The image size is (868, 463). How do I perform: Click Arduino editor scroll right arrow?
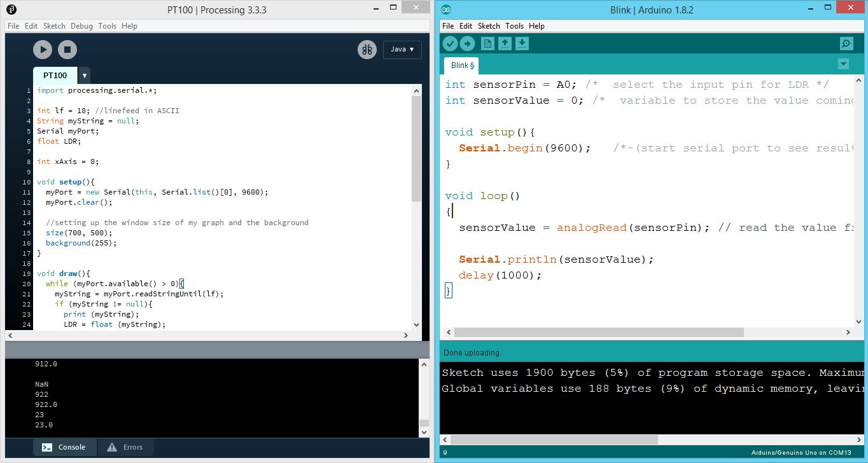pyautogui.click(x=848, y=332)
